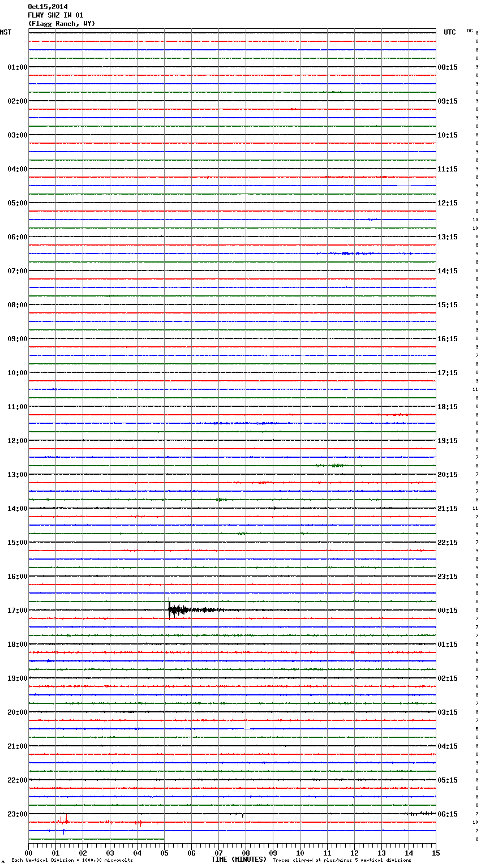The image size is (481, 868).
Task: Select the 17:00 MST row label
Action: tap(18, 611)
